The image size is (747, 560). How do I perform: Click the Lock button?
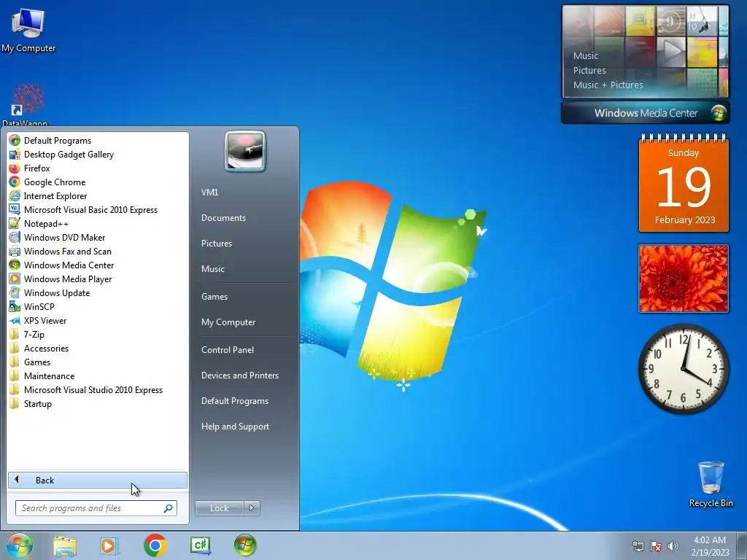click(219, 507)
